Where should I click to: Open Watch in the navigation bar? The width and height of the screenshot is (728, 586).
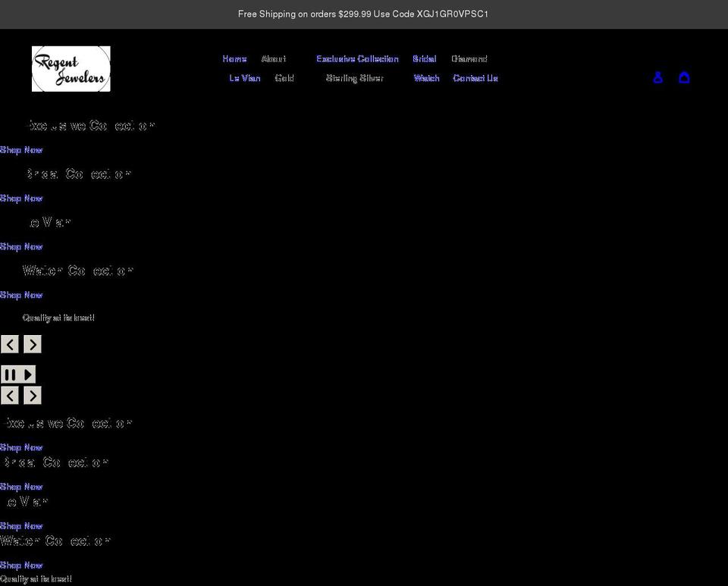coord(426,78)
